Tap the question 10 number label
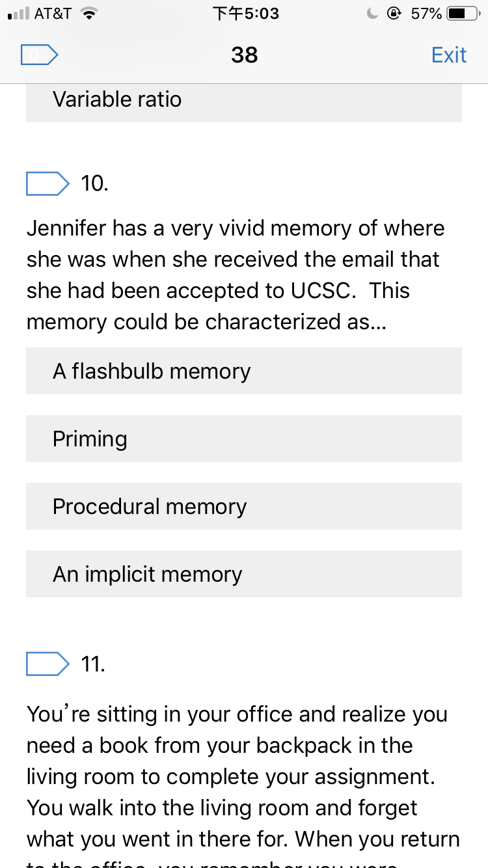The image size is (488, 868). pyautogui.click(x=94, y=183)
